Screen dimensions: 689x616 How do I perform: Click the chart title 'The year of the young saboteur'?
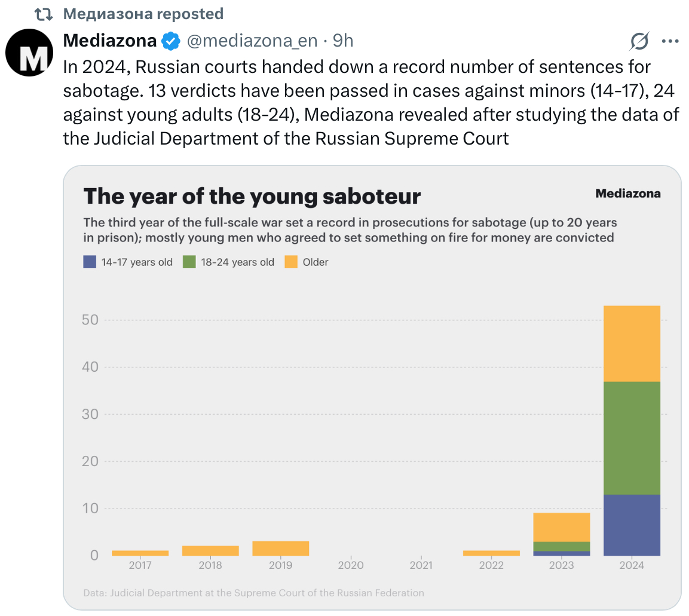252,196
